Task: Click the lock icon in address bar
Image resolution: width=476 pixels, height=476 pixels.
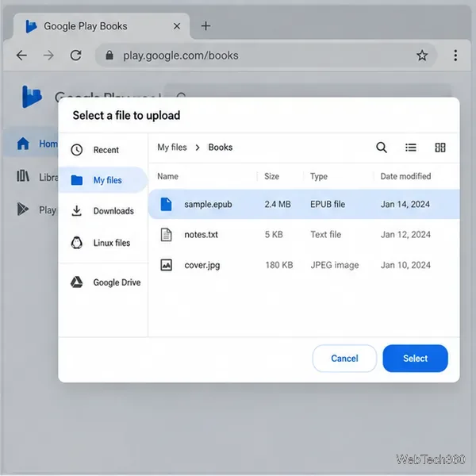Action: tap(109, 56)
